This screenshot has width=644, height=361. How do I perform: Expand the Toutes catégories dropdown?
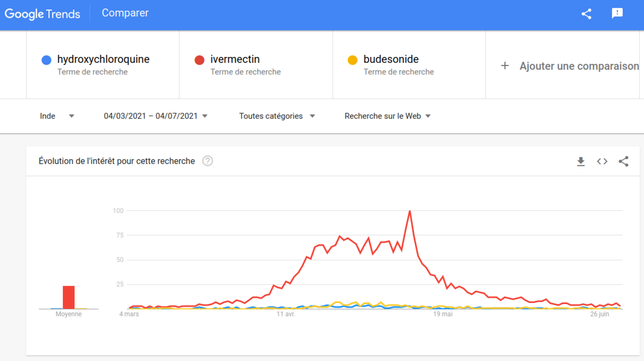277,116
